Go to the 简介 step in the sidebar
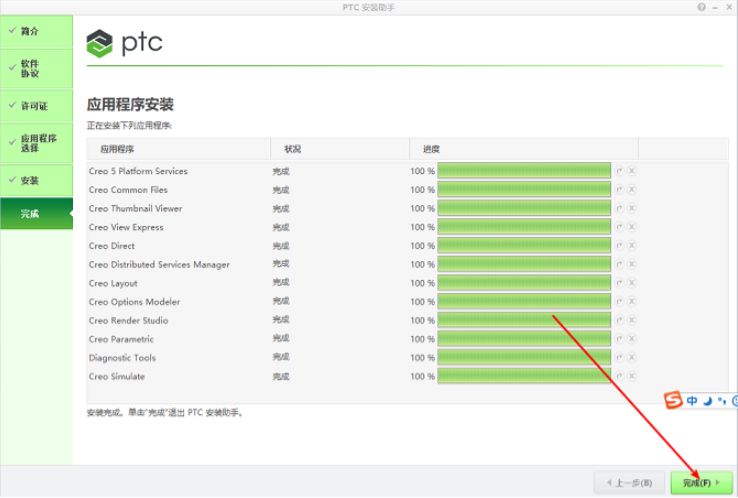 (x=37, y=32)
